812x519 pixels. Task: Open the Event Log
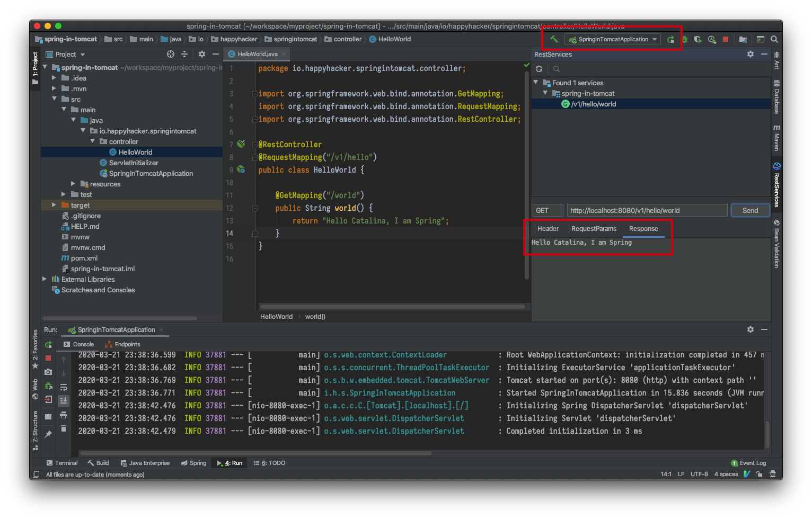(748, 463)
